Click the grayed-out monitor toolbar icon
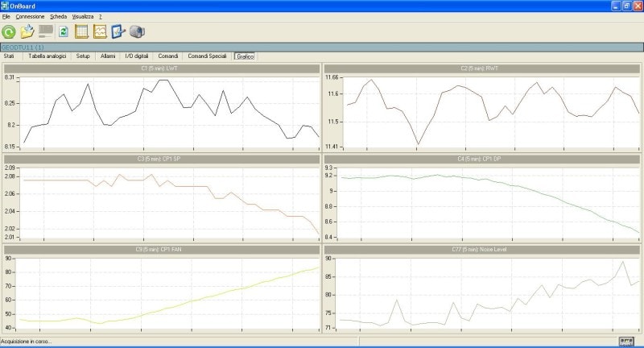Image resolution: width=644 pixels, height=348 pixels. (46, 32)
